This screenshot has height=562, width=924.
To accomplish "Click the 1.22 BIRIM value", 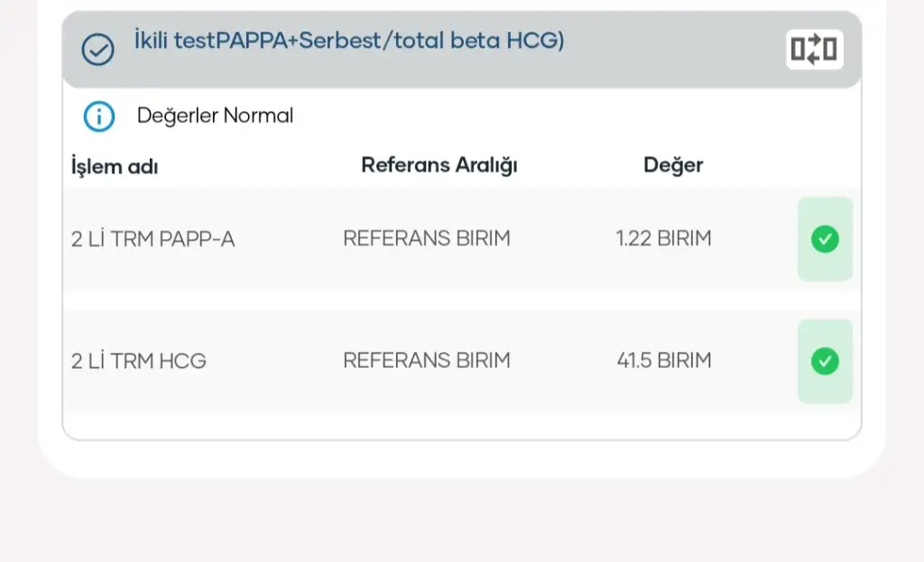I will coord(663,238).
